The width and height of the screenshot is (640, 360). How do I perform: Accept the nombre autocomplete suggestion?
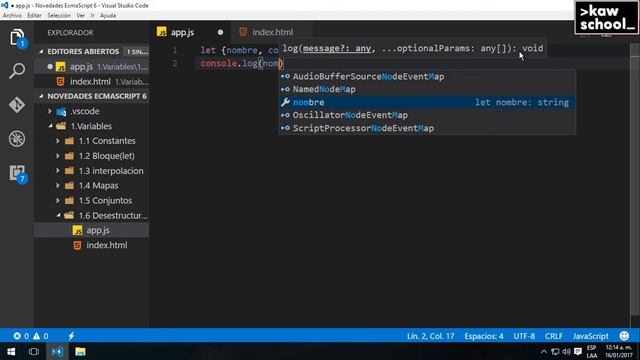click(x=427, y=102)
